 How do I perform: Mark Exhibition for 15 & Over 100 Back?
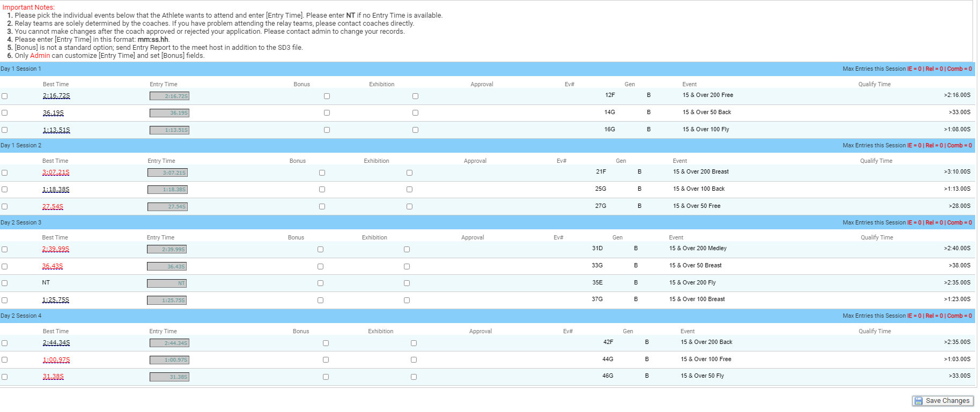pyautogui.click(x=409, y=190)
